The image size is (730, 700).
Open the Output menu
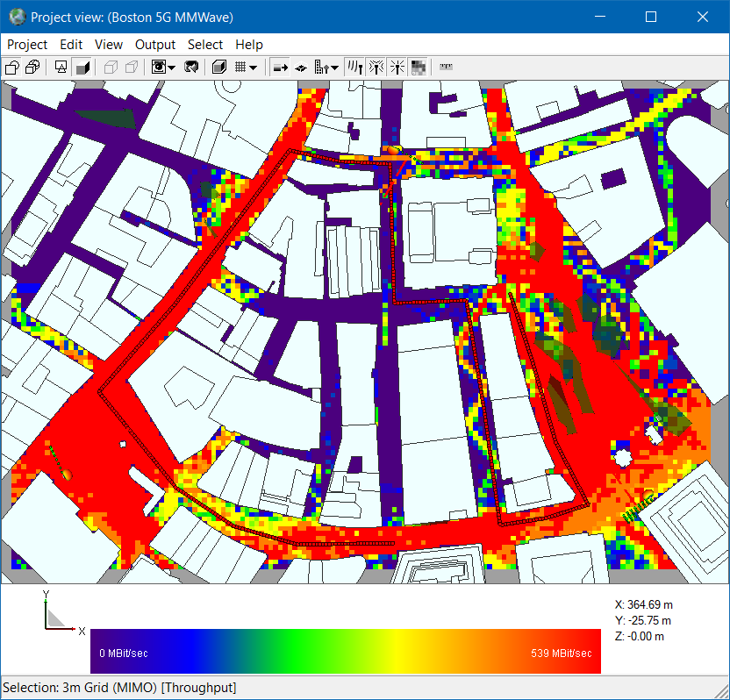click(x=155, y=45)
